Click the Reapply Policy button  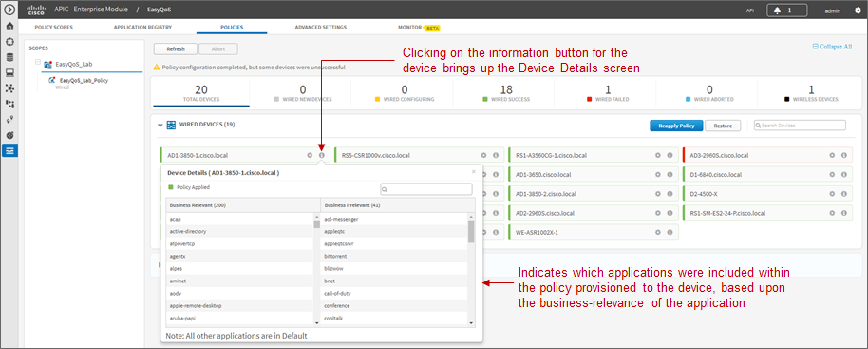[x=676, y=126]
